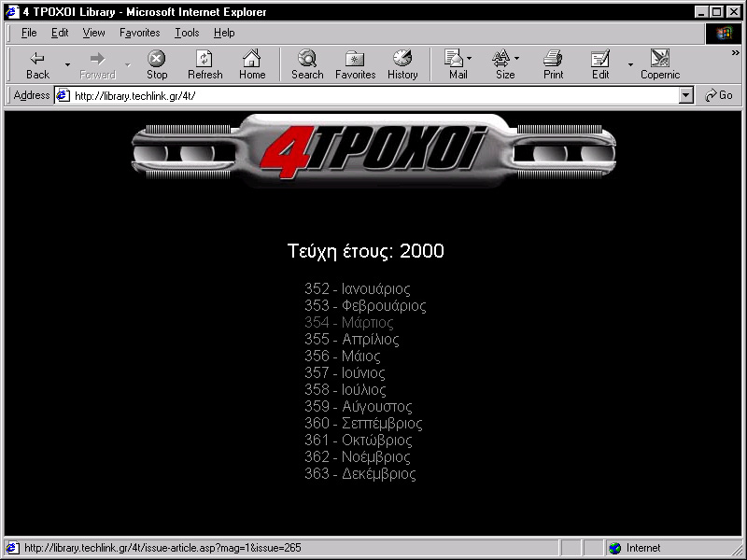Launch the Copernic toolbar button

tap(660, 64)
